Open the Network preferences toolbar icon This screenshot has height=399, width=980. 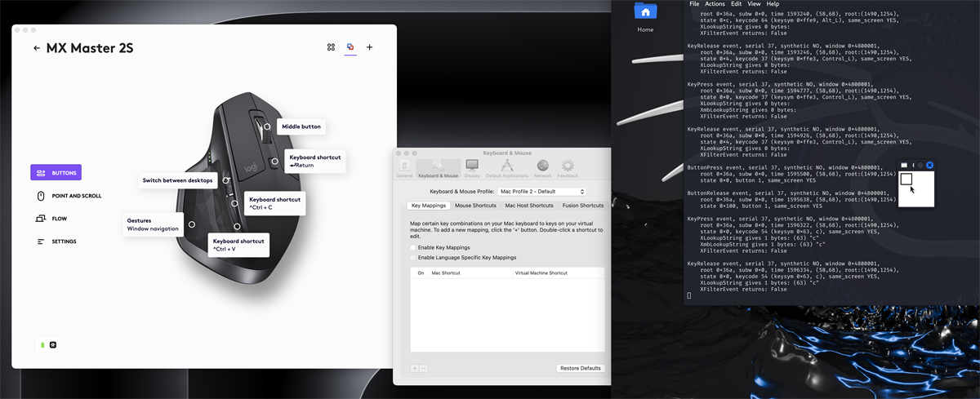(x=543, y=168)
